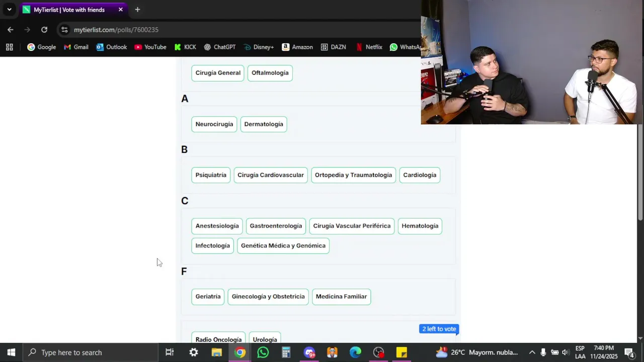The height and width of the screenshot is (362, 644).
Task: Switch to Chrome in the taskbar
Action: pyautogui.click(x=240, y=352)
